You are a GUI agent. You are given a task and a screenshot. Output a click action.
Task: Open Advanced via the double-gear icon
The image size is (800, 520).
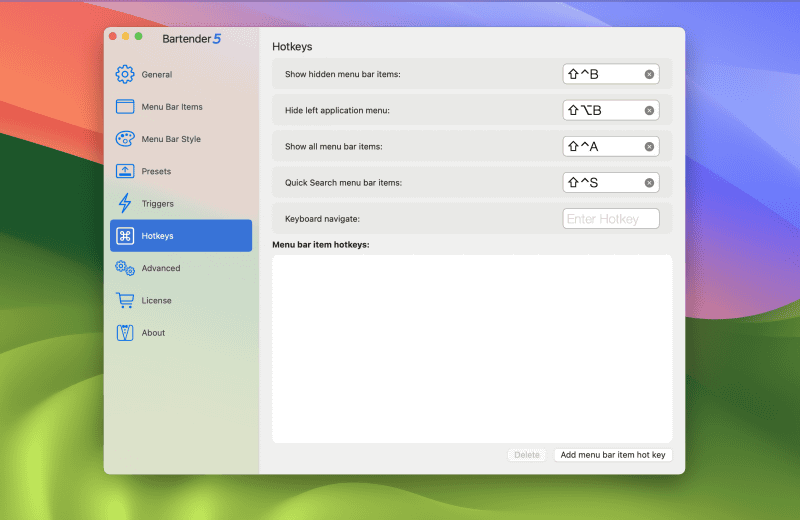[x=125, y=268]
